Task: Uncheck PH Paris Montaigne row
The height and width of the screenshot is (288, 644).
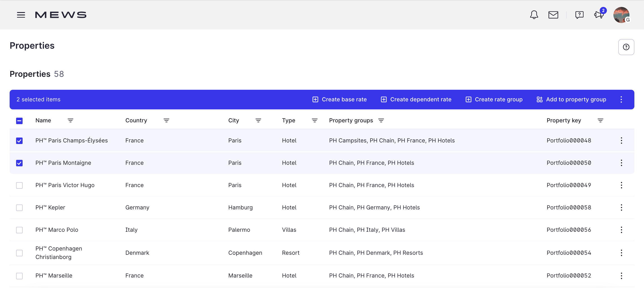Action: click(x=19, y=163)
